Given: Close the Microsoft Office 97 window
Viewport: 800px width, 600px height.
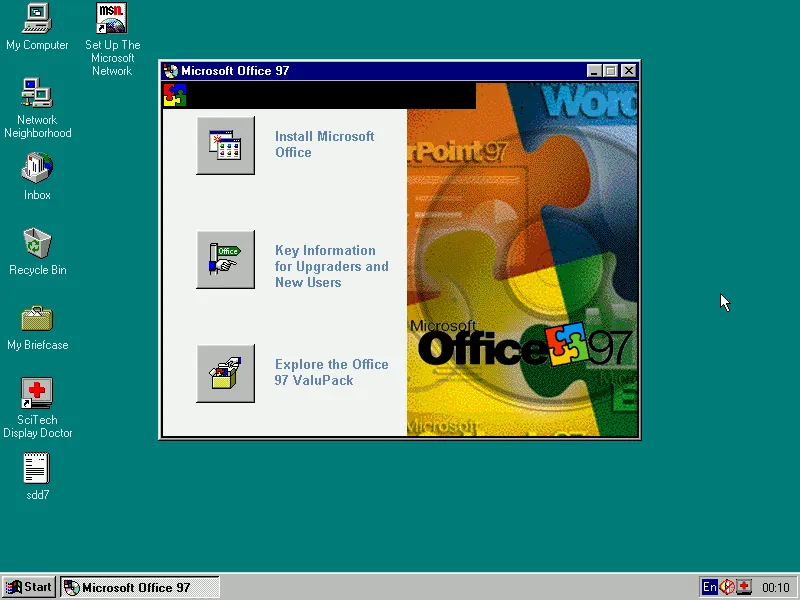Looking at the screenshot, I should click(629, 71).
